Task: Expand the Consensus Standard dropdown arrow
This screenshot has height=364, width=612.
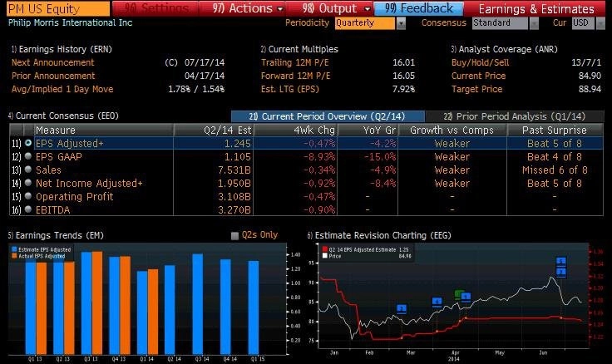Action: click(534, 23)
